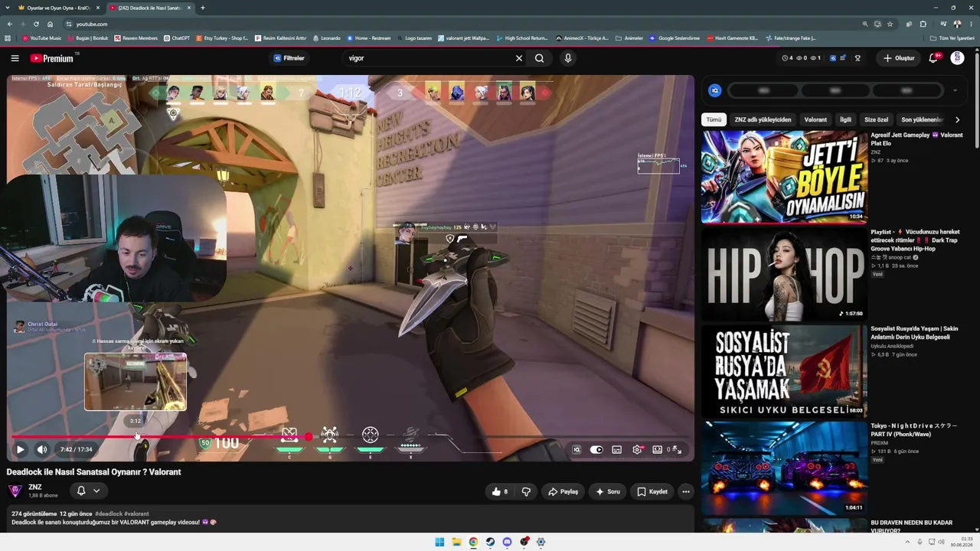This screenshot has width=980, height=551.
Task: Open Windows Start menu
Action: click(439, 542)
